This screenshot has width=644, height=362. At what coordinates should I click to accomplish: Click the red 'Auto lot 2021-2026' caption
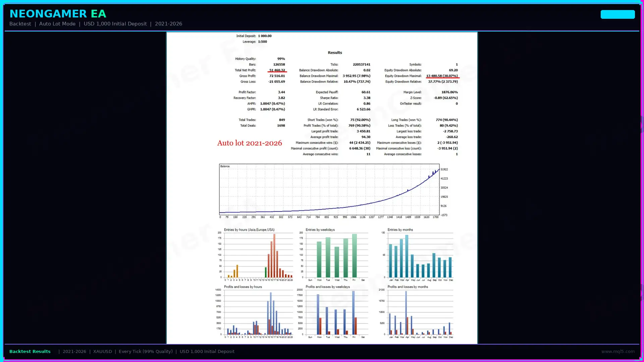(x=250, y=143)
